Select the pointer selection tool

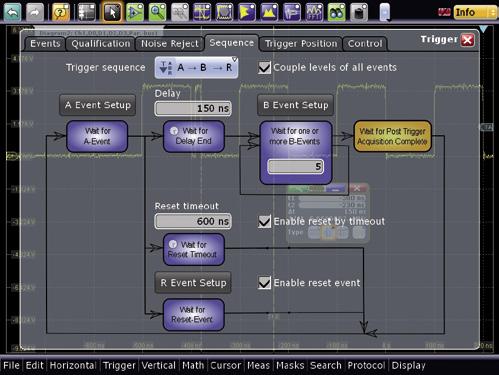pyautogui.click(x=112, y=12)
